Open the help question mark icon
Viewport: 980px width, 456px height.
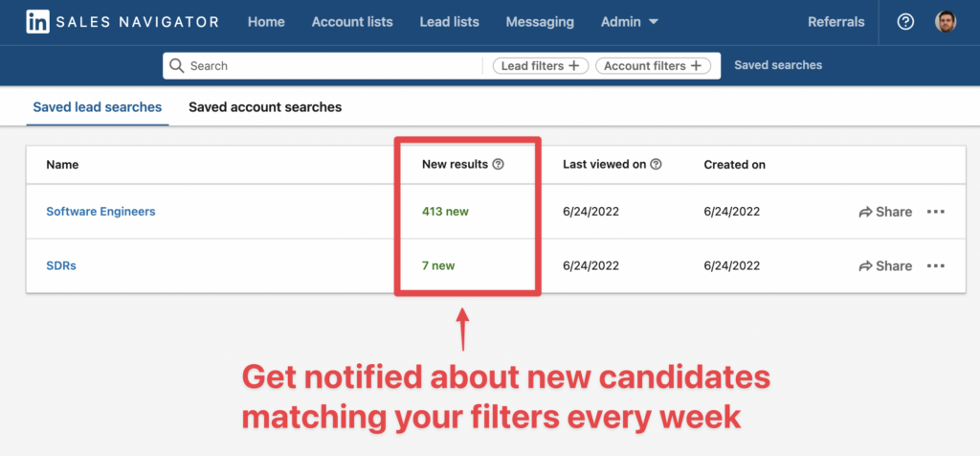(905, 22)
